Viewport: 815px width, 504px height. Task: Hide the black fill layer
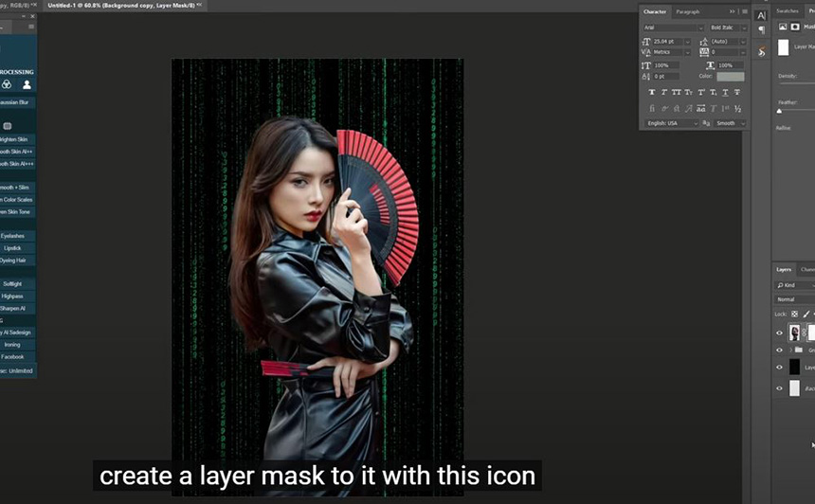click(779, 368)
